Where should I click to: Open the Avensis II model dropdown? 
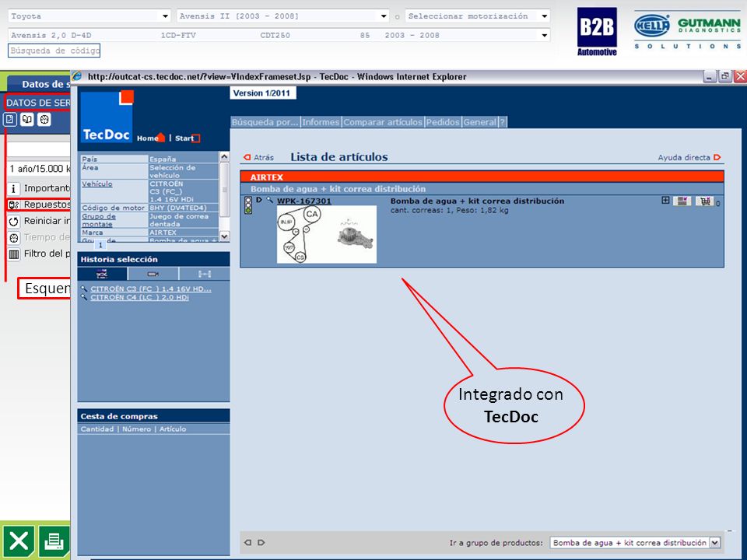(x=384, y=16)
